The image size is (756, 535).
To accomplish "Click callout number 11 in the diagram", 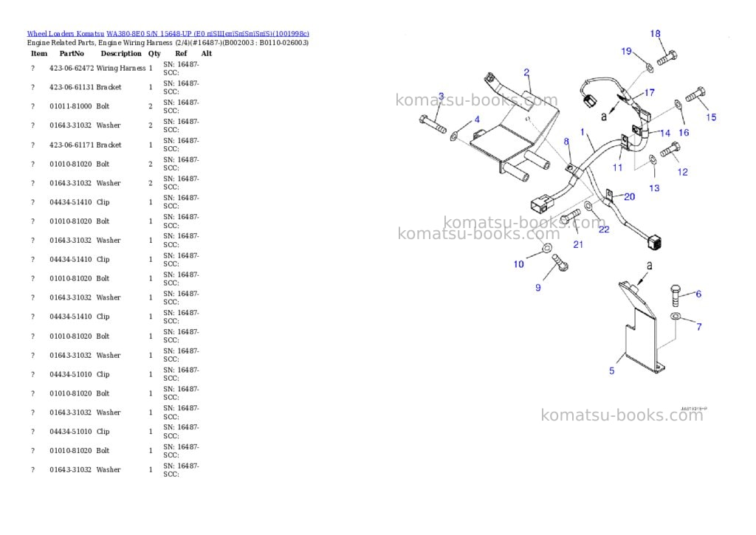I will click(618, 168).
